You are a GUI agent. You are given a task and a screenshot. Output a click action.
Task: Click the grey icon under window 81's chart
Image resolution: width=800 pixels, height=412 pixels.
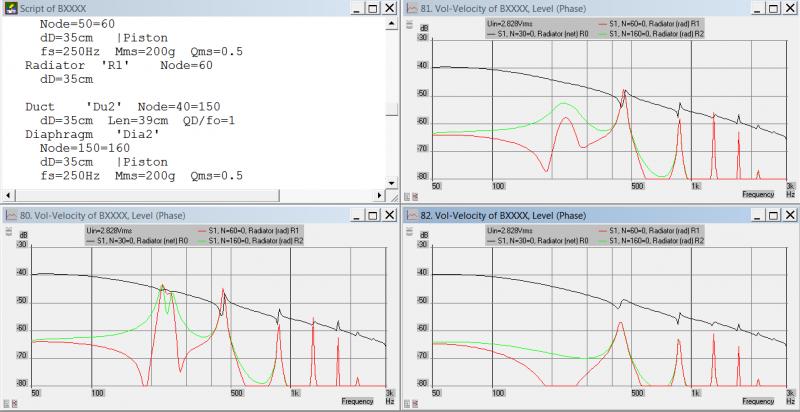tap(407, 196)
